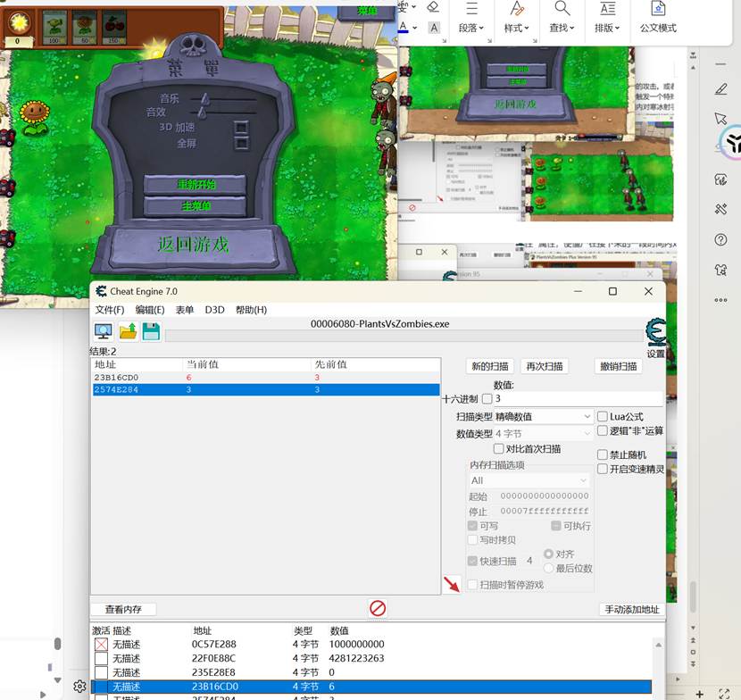Click the help question mark sidebar icon
The height and width of the screenshot is (700, 741).
[x=720, y=239]
